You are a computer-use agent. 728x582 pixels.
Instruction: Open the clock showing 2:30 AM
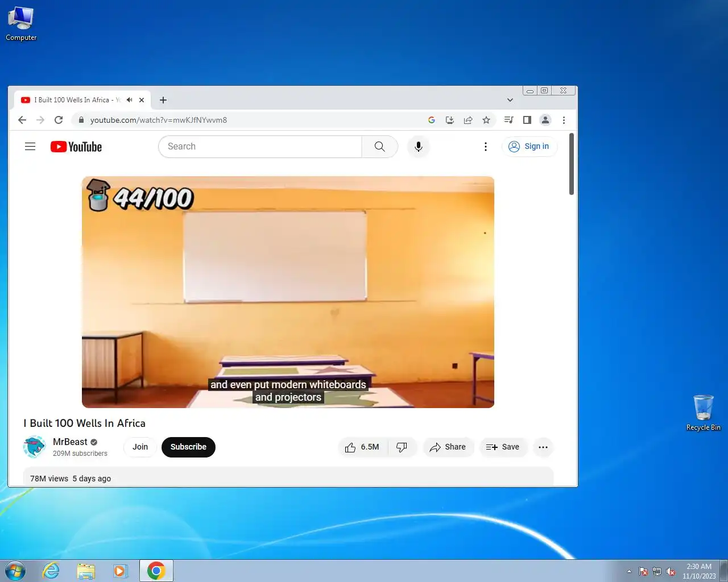[699, 571]
